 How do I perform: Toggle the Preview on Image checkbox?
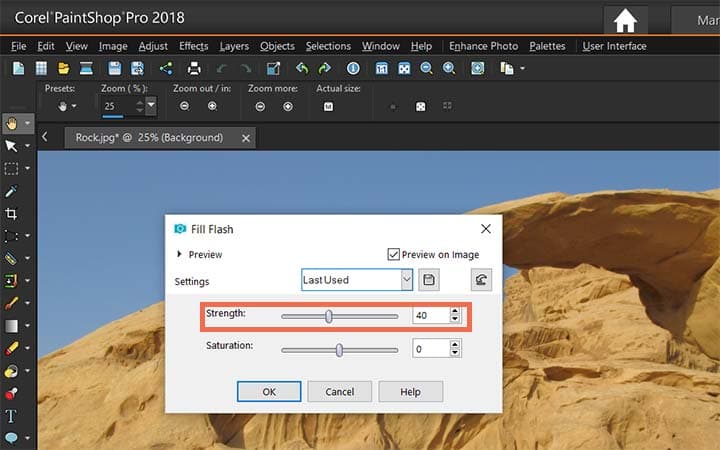(393, 255)
